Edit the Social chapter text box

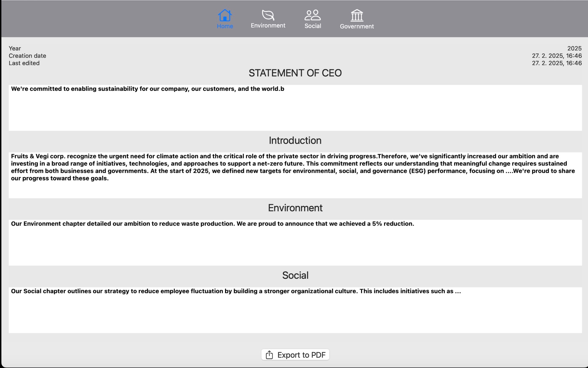pyautogui.click(x=295, y=310)
